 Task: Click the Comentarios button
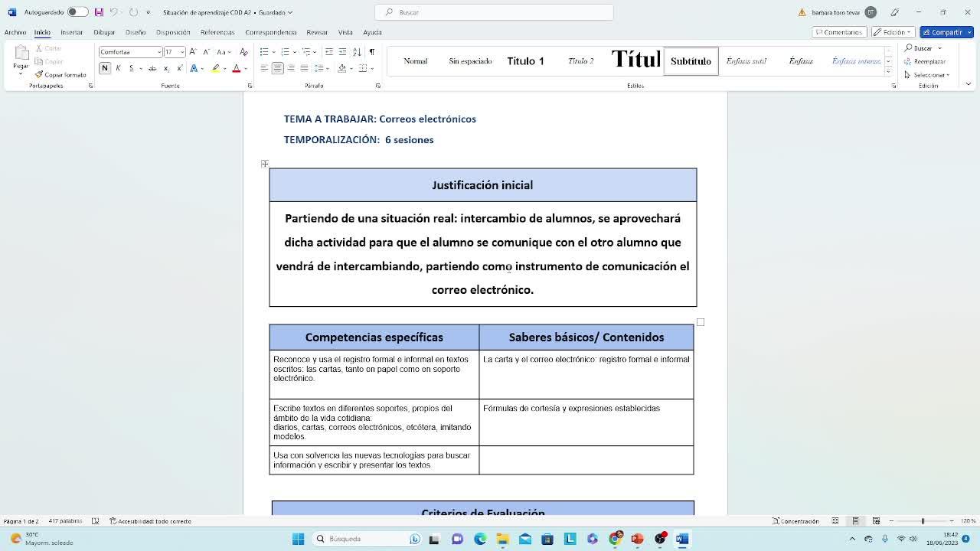pos(839,32)
